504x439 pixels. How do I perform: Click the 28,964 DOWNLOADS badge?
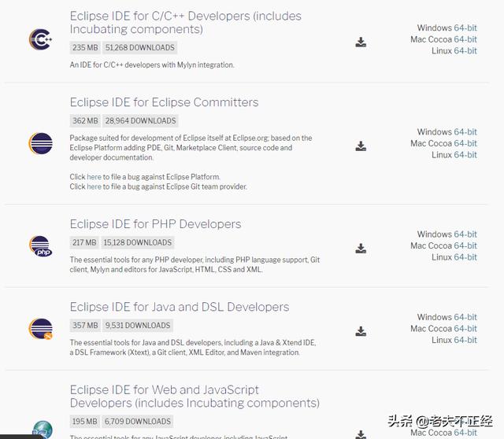[x=140, y=120]
